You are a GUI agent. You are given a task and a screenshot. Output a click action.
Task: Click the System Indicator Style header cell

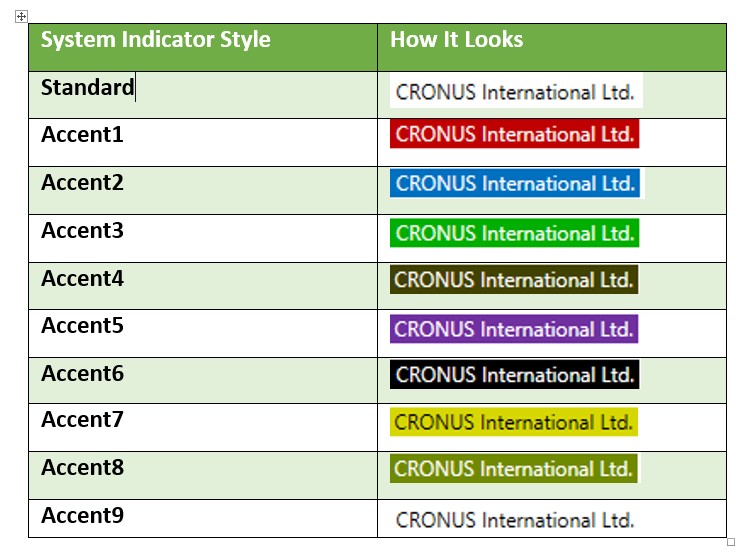pyautogui.click(x=203, y=48)
